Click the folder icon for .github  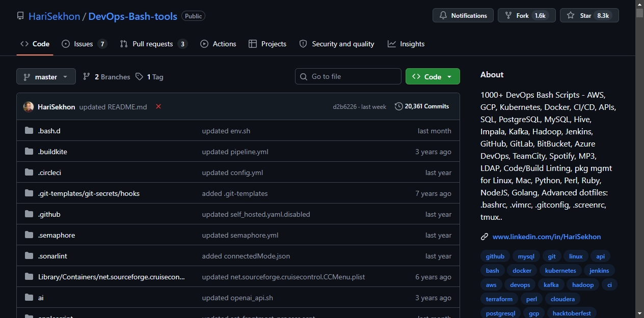coord(29,214)
